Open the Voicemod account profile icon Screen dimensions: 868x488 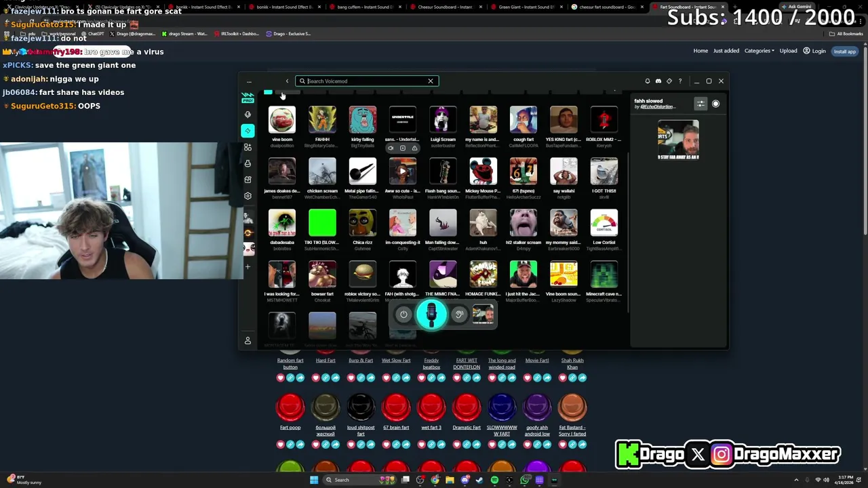pos(248,340)
